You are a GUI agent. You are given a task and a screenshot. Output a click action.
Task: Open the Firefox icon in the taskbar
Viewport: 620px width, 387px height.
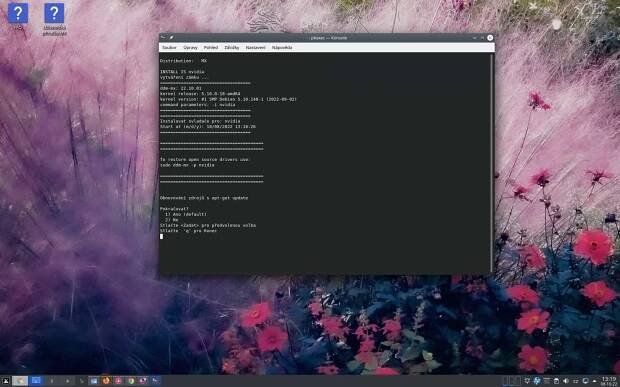pos(106,381)
